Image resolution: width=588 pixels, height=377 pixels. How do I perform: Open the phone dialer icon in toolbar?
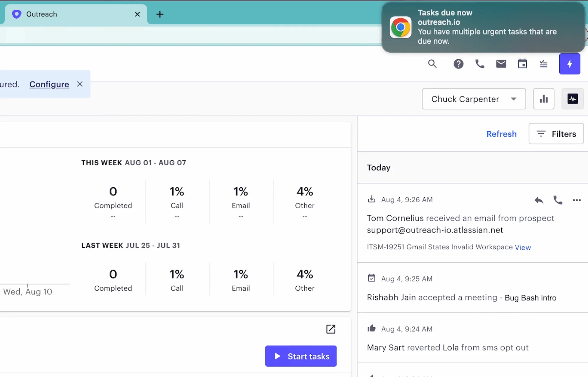[479, 64]
